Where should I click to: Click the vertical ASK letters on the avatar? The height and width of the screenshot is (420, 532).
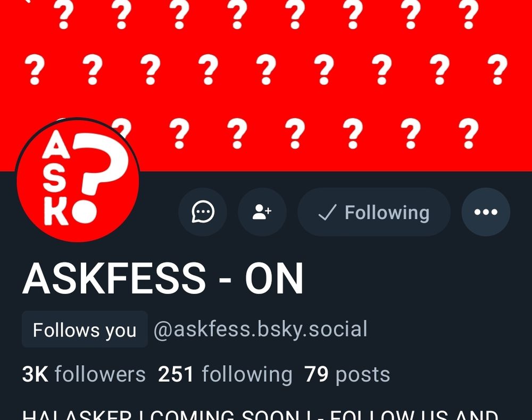click(x=56, y=178)
